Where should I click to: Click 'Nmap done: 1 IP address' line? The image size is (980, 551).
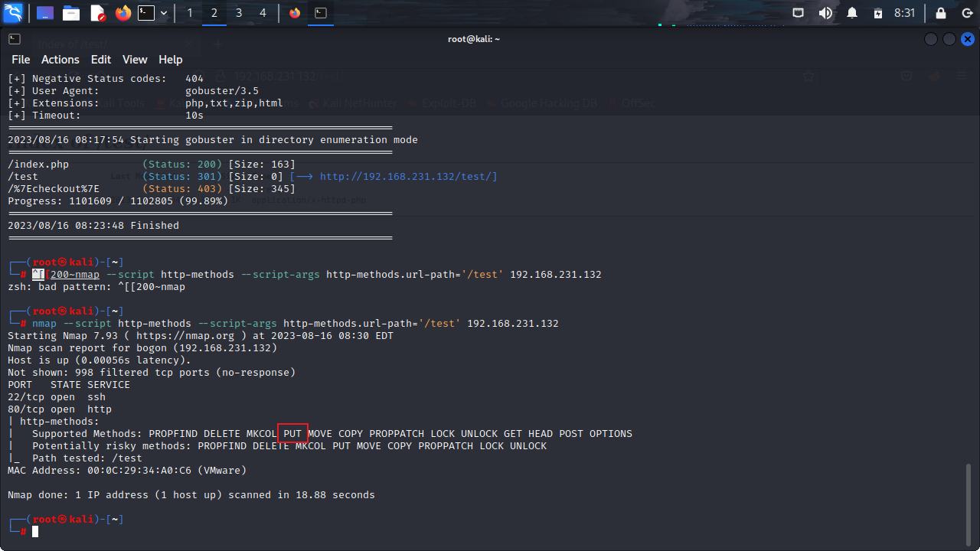[191, 495]
